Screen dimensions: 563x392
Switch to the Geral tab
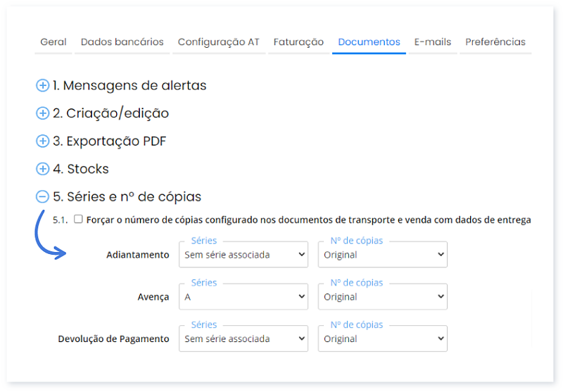[x=53, y=42]
